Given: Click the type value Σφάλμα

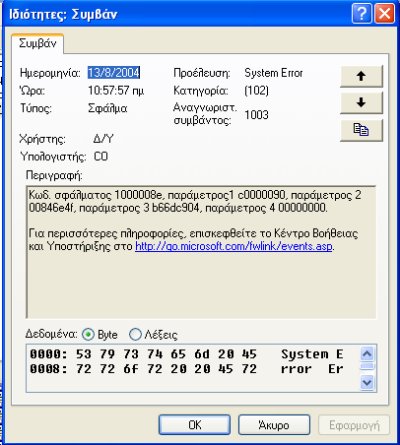Looking at the screenshot, I should 107,108.
